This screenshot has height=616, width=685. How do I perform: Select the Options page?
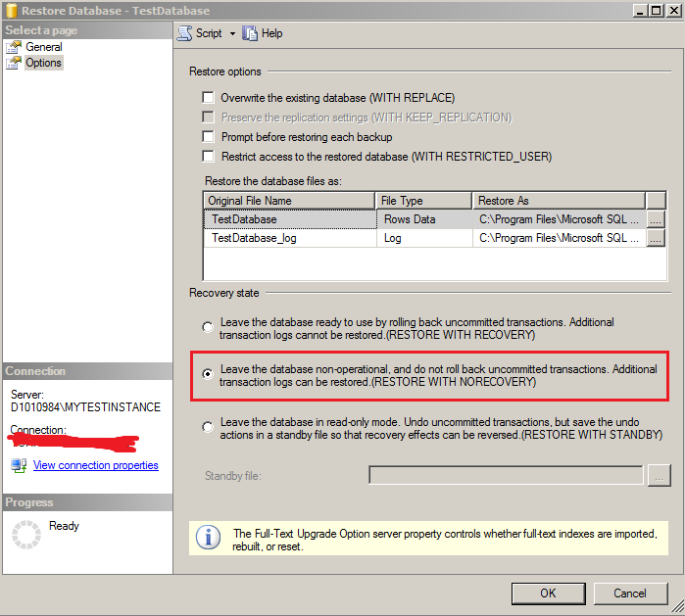[x=43, y=63]
